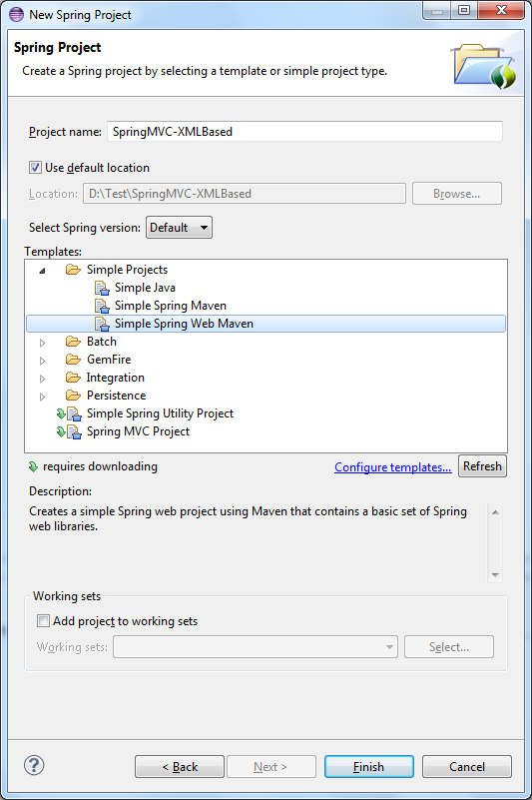
Task: Expand the Persistence folder node
Action: point(42,397)
